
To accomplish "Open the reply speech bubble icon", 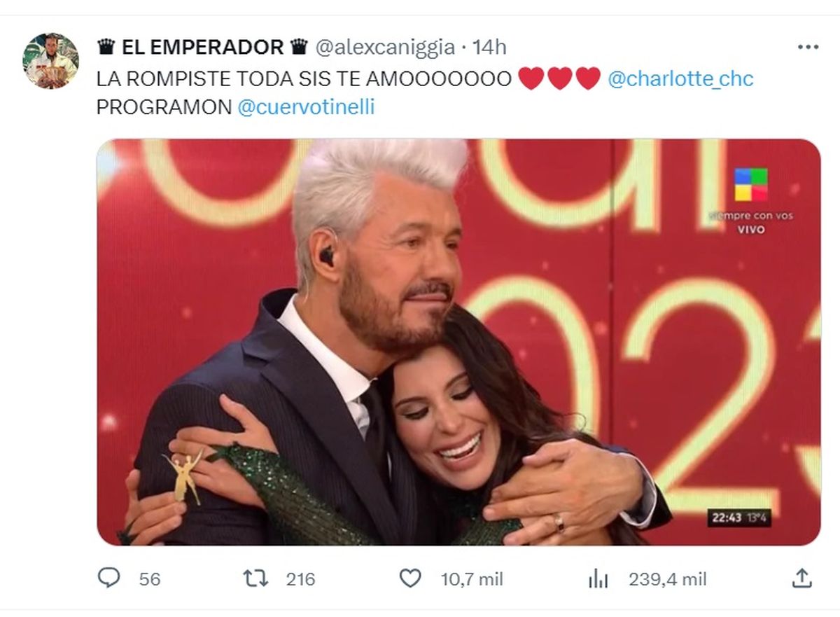I will (108, 578).
